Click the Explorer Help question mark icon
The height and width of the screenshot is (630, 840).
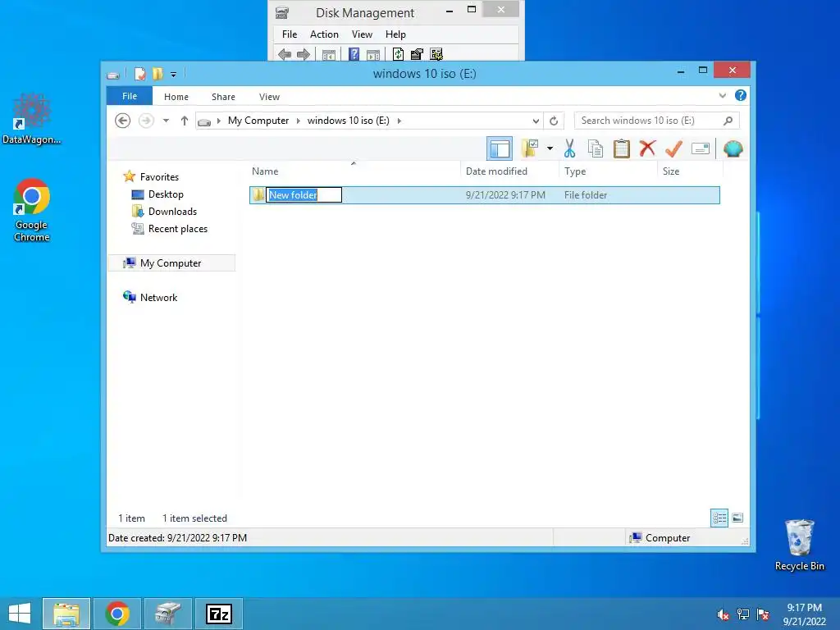pos(741,95)
